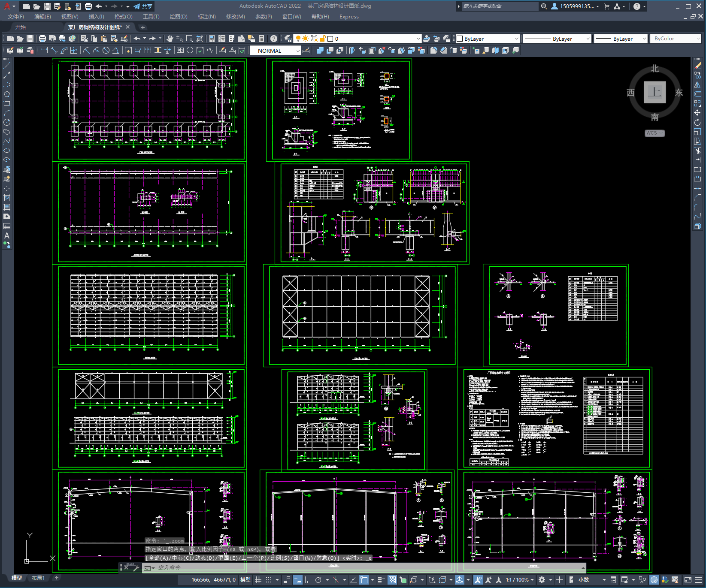Select the Circle draw tool in left toolbar
706x588 pixels.
pos(7,122)
